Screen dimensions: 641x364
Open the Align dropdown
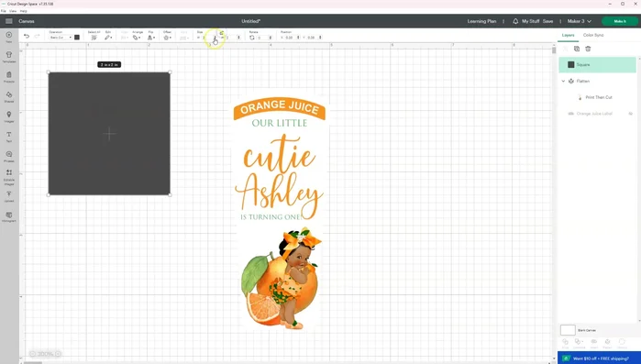(125, 38)
